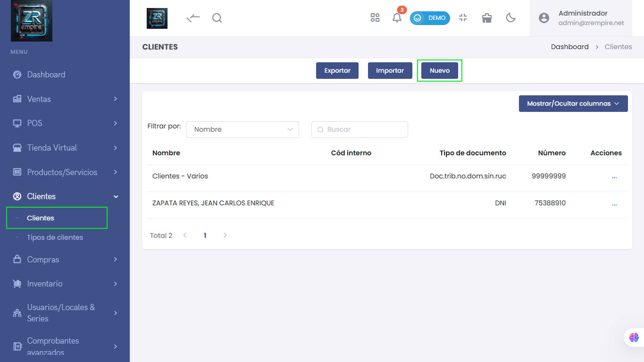Click the brain assistant floating icon
The image size is (644, 362).
(634, 337)
